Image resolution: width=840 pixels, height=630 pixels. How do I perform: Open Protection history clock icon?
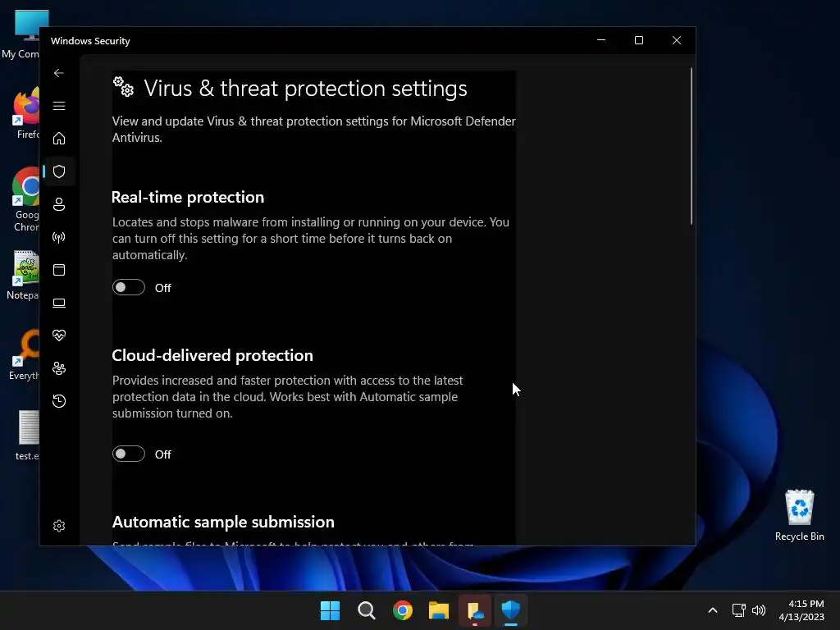point(59,401)
